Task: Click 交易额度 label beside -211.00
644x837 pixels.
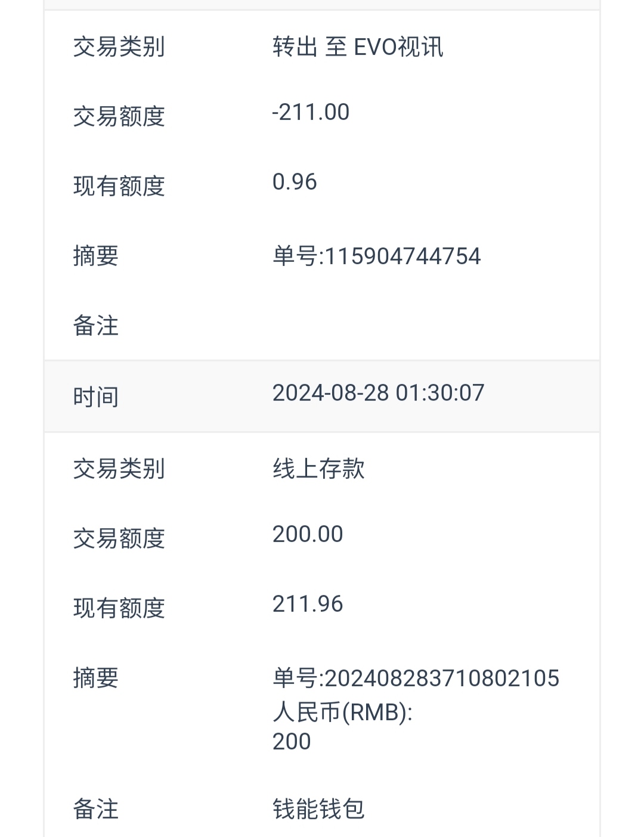Action: (119, 116)
